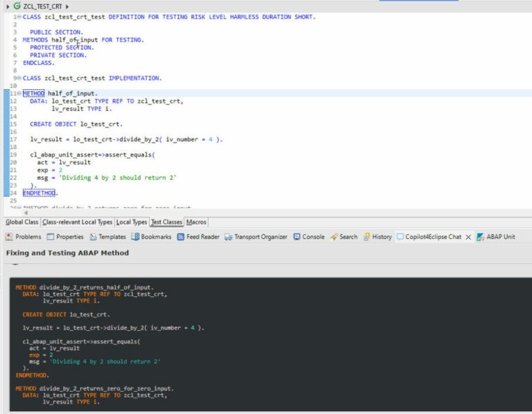
Task: Click the History view icon
Action: pos(366,237)
